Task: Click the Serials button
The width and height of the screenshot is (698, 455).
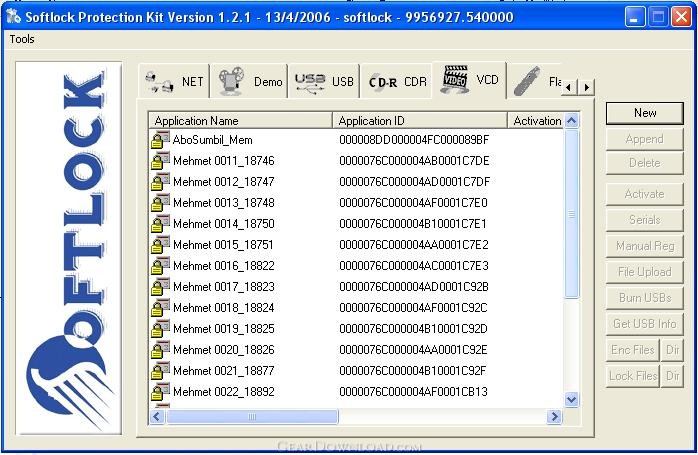Action: tap(645, 220)
